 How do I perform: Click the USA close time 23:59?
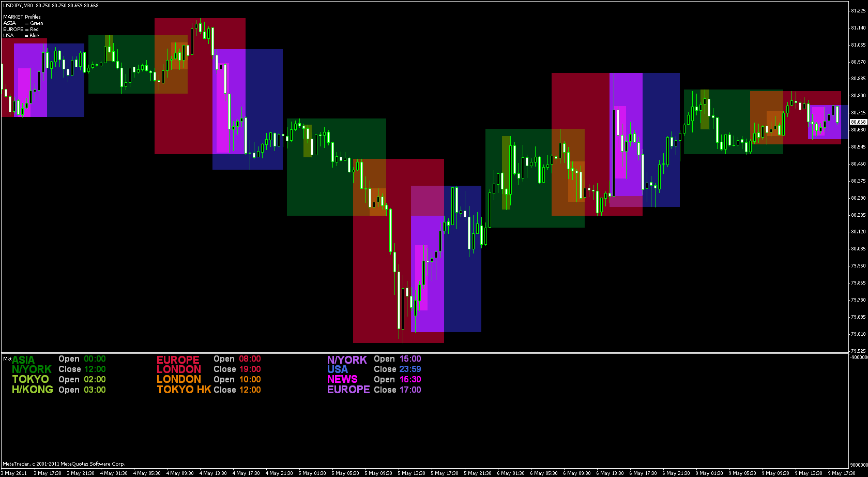(410, 369)
